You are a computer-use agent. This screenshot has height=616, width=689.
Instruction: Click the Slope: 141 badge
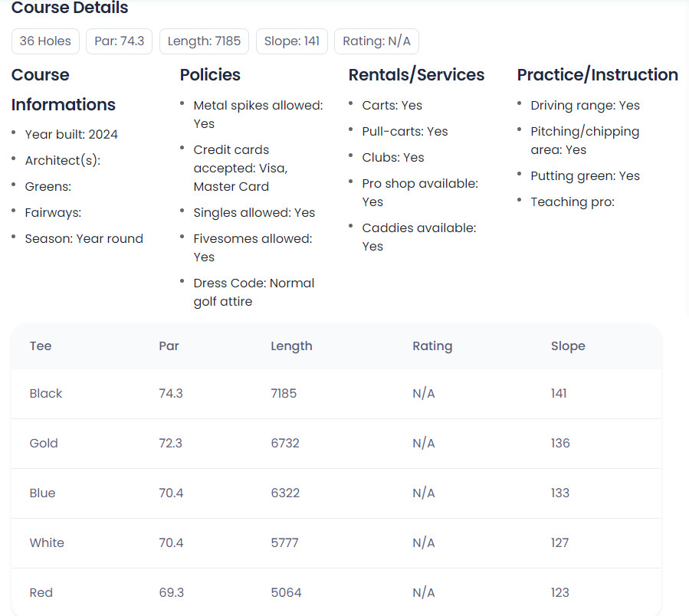tap(292, 41)
